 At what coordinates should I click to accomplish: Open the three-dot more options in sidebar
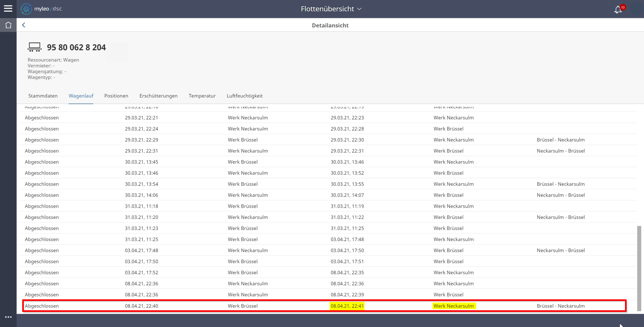pos(8,317)
